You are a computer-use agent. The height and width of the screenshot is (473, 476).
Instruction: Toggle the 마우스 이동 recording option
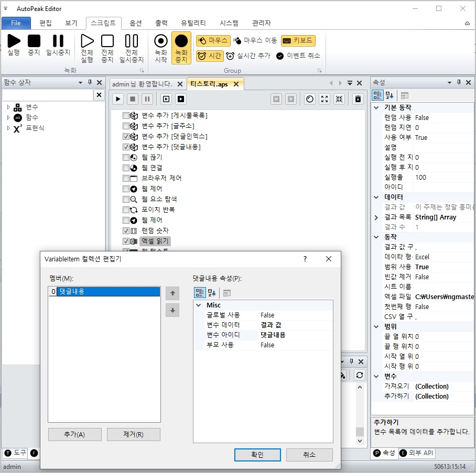(x=255, y=40)
